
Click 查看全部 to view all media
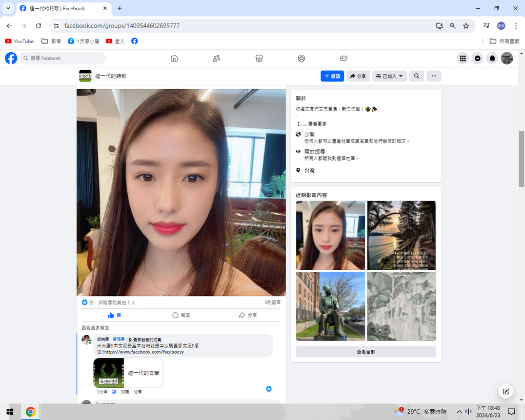(x=366, y=352)
